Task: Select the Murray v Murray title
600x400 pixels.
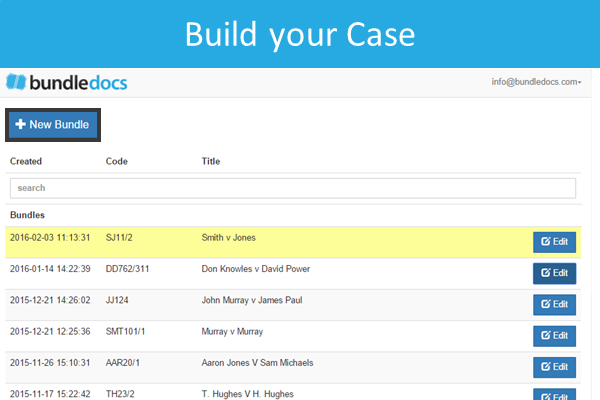Action: tap(232, 332)
